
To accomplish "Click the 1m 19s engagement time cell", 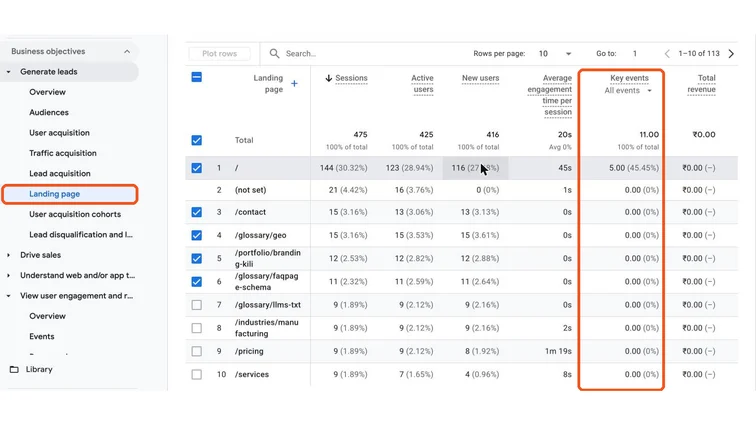I will 558,351.
